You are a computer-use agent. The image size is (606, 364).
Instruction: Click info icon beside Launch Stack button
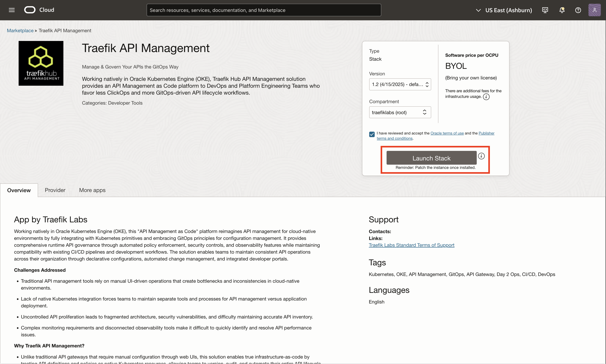[481, 156]
